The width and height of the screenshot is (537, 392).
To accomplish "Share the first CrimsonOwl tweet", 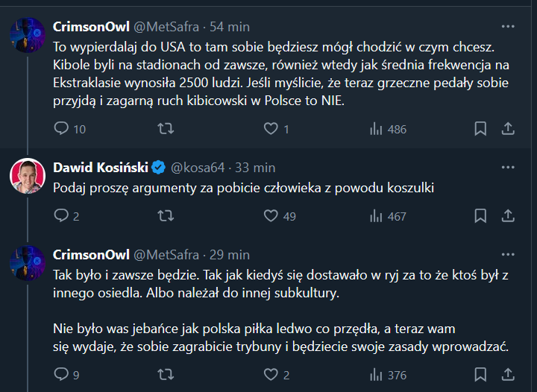I will coord(508,129).
